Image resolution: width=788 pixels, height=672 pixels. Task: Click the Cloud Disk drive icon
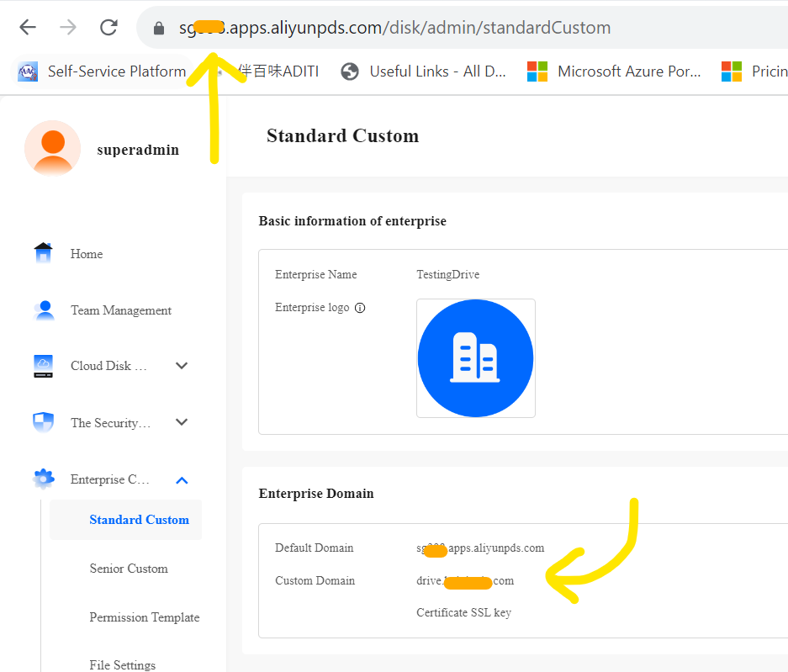43,366
